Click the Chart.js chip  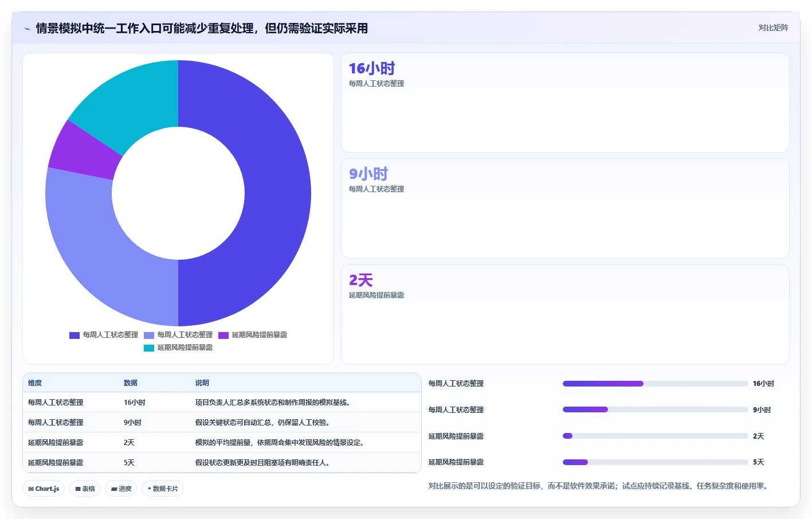[44, 489]
